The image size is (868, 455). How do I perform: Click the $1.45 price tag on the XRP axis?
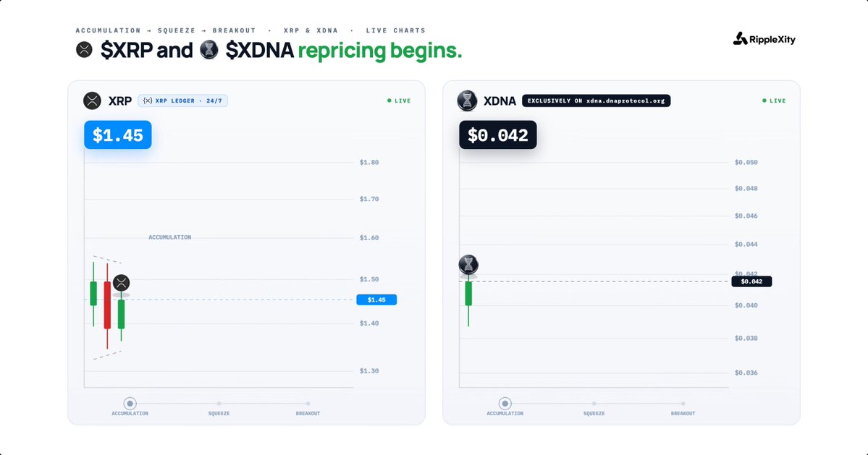tap(376, 299)
